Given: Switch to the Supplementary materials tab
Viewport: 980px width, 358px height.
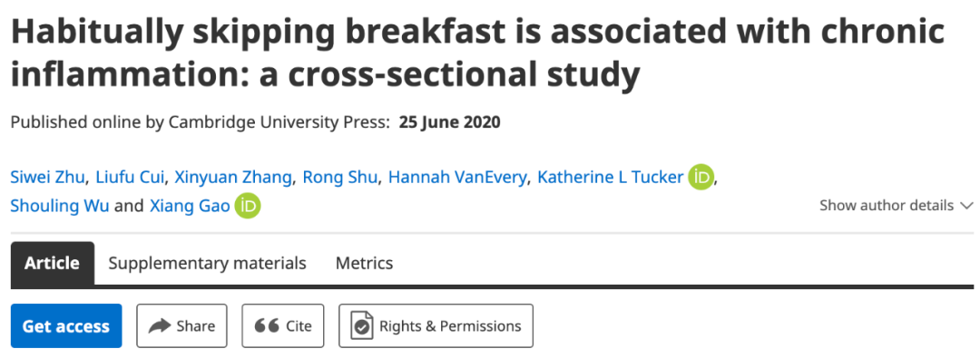Looking at the screenshot, I should point(208,263).
